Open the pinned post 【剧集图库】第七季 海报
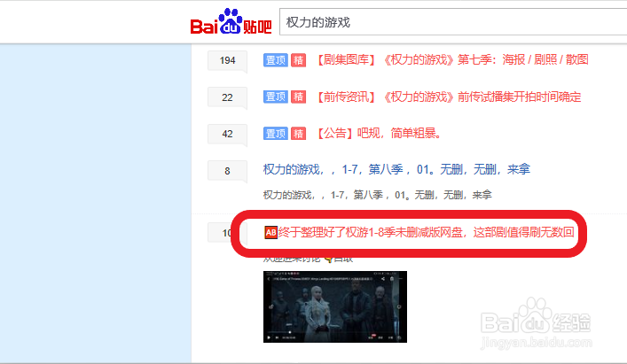627x364 pixels. [x=451, y=60]
